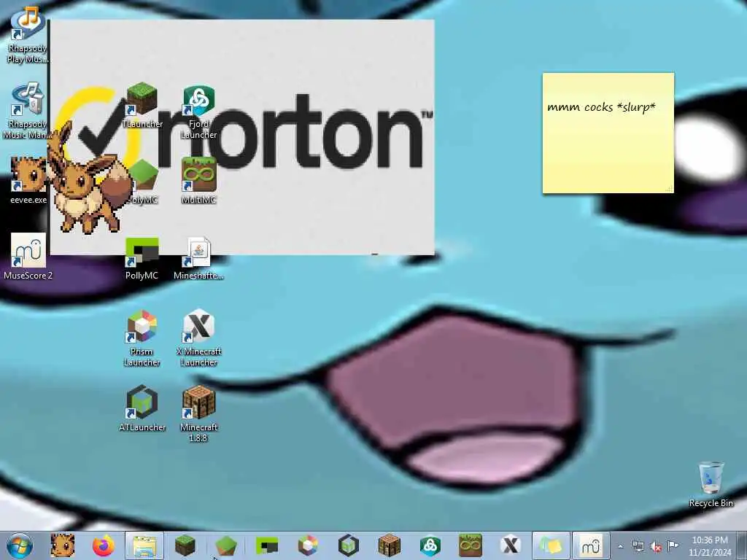Open the Windows Start menu
Viewport: 747px width, 560px height.
20,545
